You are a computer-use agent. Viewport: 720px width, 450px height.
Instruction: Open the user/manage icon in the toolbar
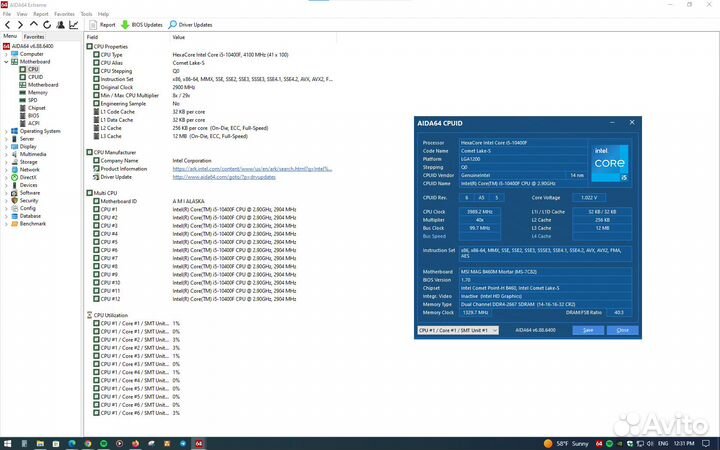pos(60,25)
